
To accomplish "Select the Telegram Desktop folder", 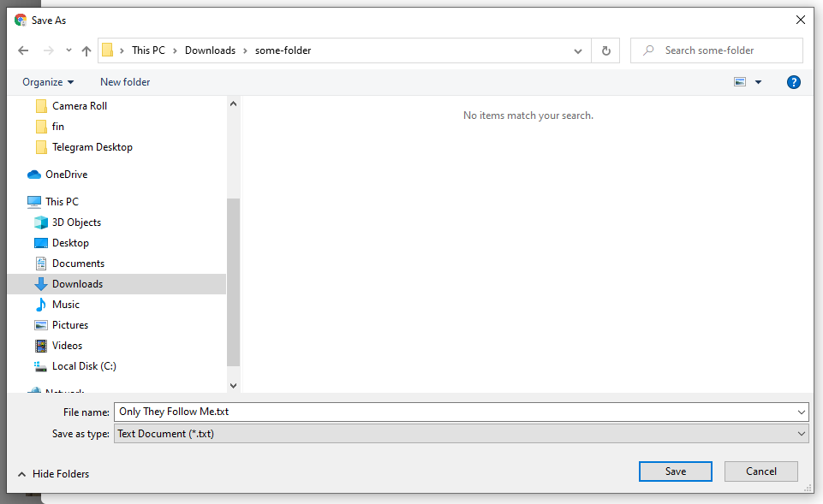I will tap(92, 147).
